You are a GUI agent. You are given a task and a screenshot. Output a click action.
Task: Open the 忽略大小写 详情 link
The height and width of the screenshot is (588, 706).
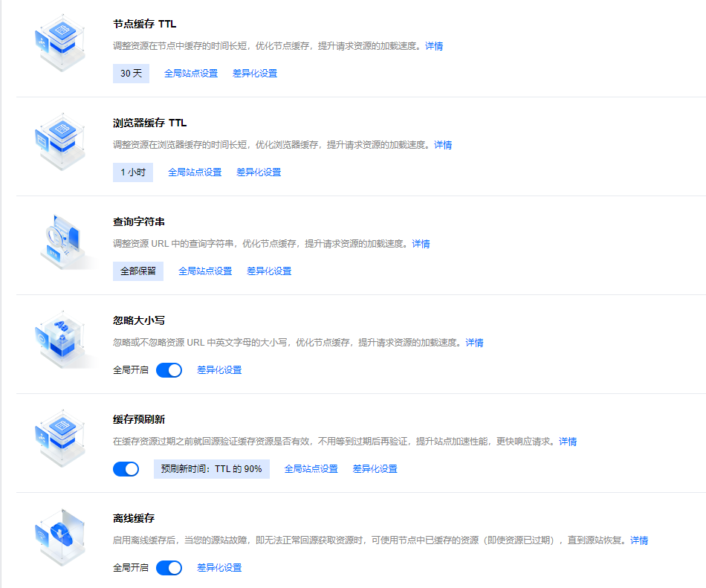point(474,343)
